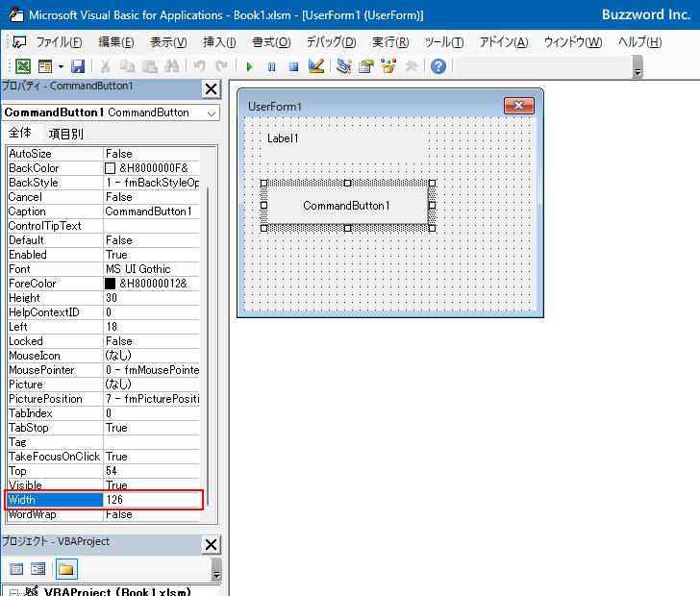Select Label1 on the UserForm
The height and width of the screenshot is (596, 700).
[x=344, y=141]
